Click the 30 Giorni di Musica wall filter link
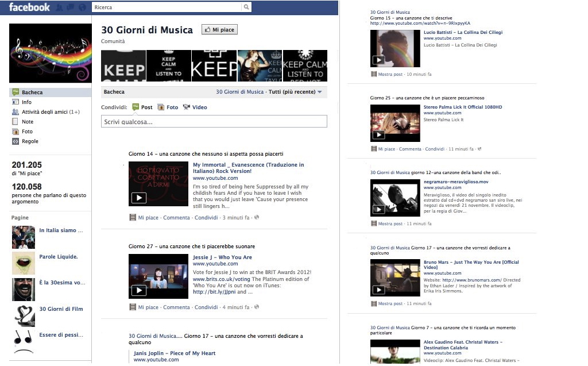The width and height of the screenshot is (588, 366). click(239, 92)
